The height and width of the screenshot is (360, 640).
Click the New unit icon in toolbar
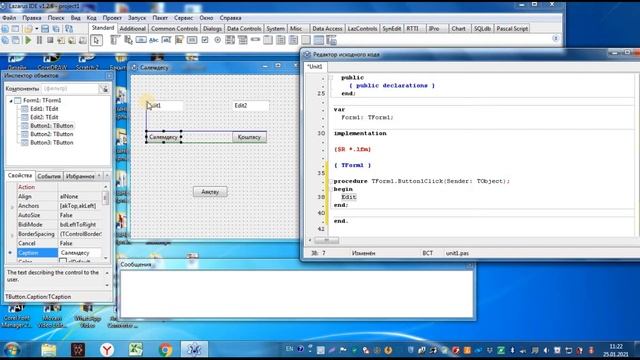click(5, 29)
